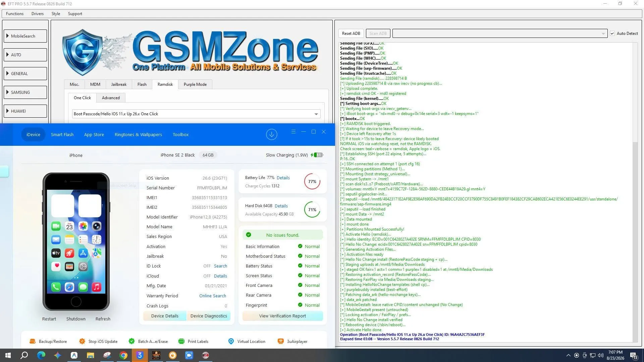Click the 3uAirplayer orange icon
The image size is (644, 362).
click(281, 341)
